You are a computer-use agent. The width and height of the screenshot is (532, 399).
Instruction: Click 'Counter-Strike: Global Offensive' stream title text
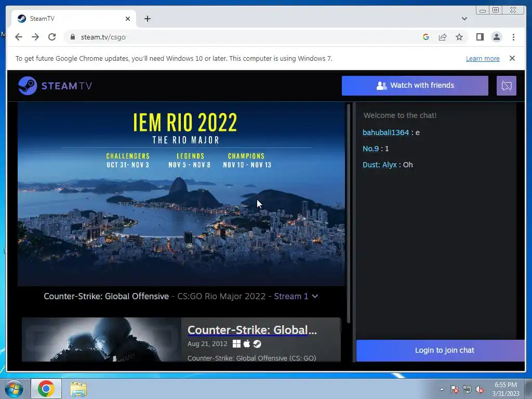106,296
